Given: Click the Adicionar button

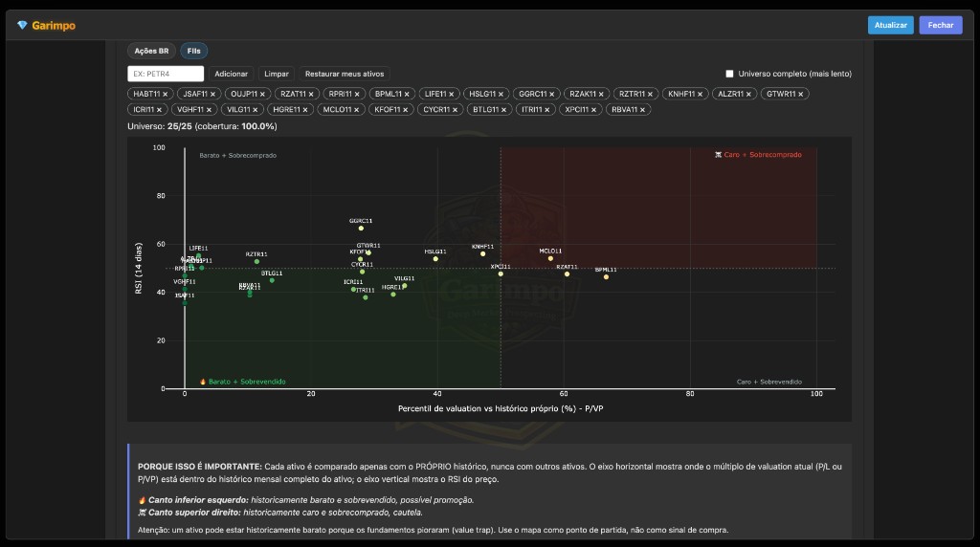Looking at the screenshot, I should point(232,74).
